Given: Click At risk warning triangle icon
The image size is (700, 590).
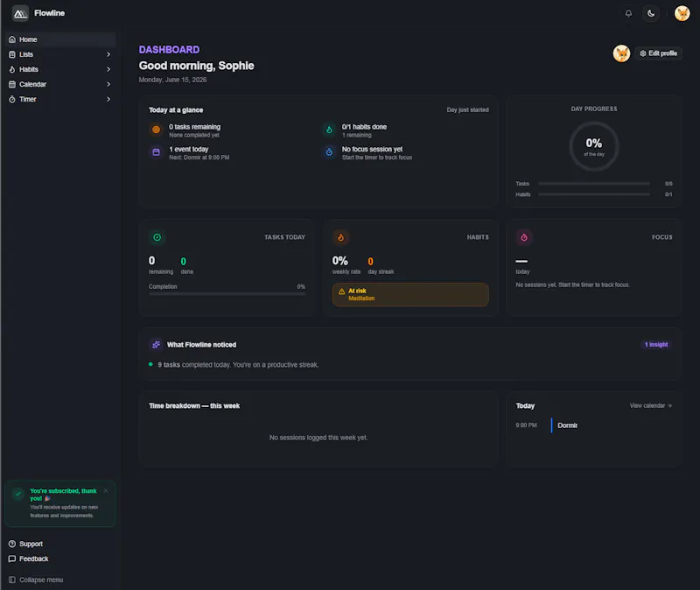Looking at the screenshot, I should (341, 291).
